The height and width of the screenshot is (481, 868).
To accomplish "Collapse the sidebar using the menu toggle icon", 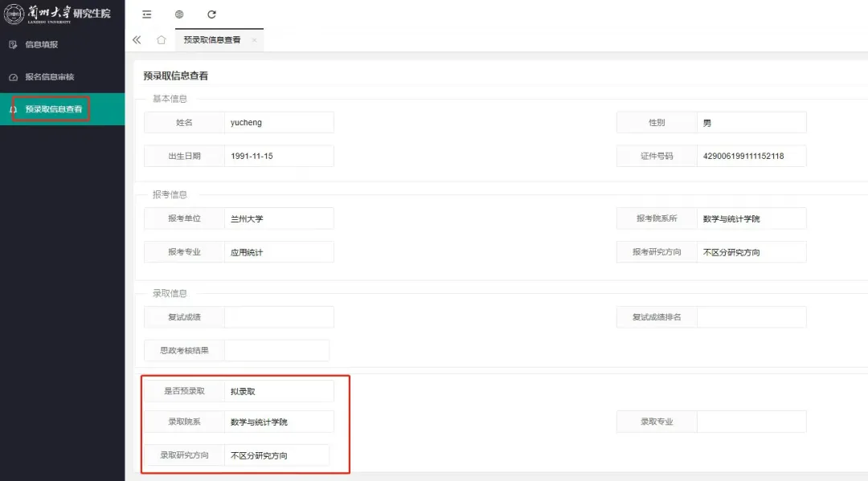I will (146, 14).
